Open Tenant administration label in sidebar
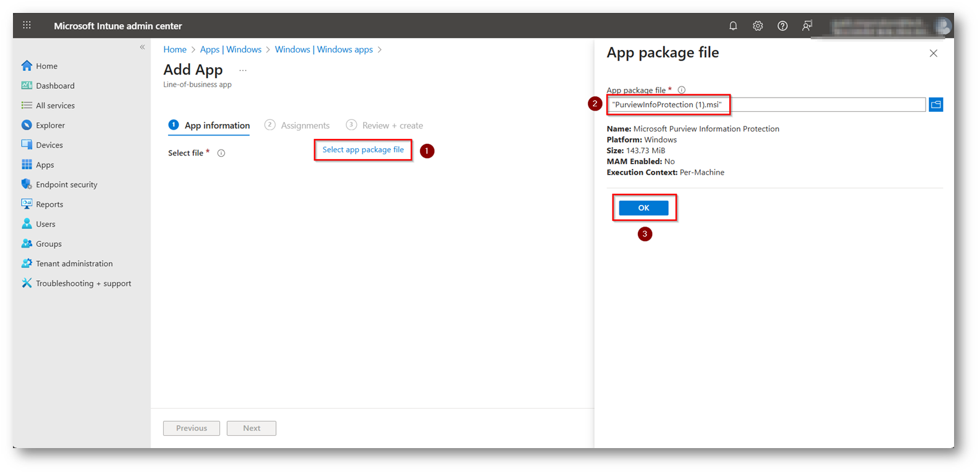Screen dimensions: 980x474 74,264
